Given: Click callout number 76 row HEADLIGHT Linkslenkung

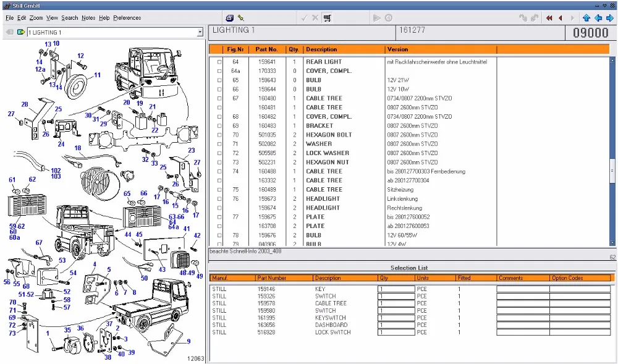Looking at the screenshot, I should (x=235, y=199).
